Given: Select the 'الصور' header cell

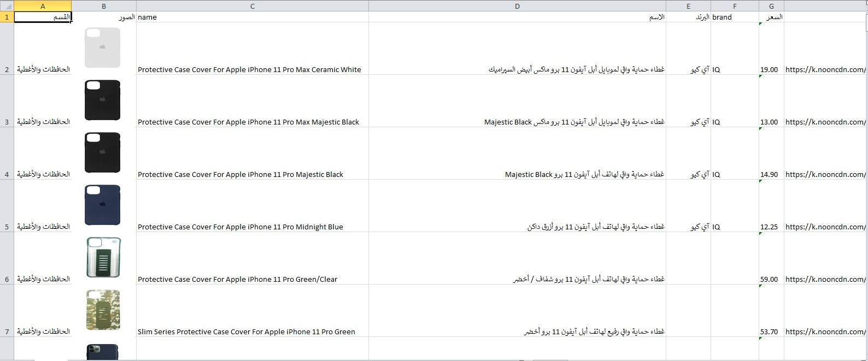Looking at the screenshot, I should tap(104, 17).
